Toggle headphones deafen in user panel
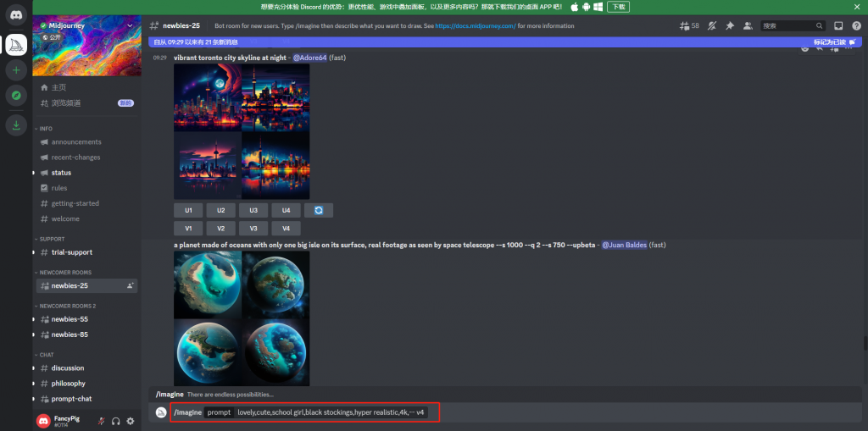The height and width of the screenshot is (431, 868). (x=115, y=421)
